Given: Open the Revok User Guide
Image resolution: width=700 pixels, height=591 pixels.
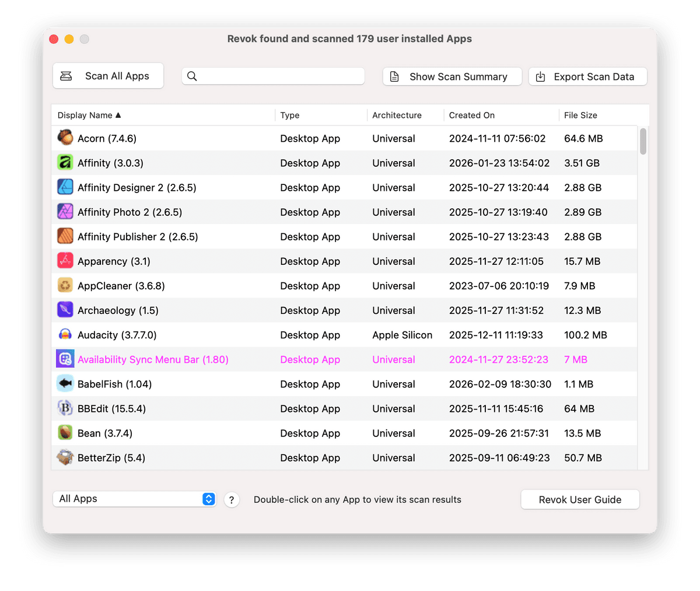Looking at the screenshot, I should pyautogui.click(x=580, y=499).
